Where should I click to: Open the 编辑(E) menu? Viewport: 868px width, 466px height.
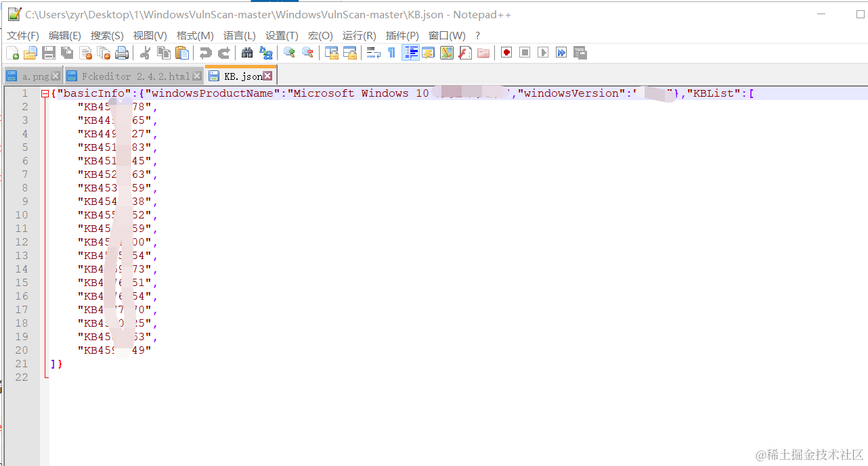[65, 36]
